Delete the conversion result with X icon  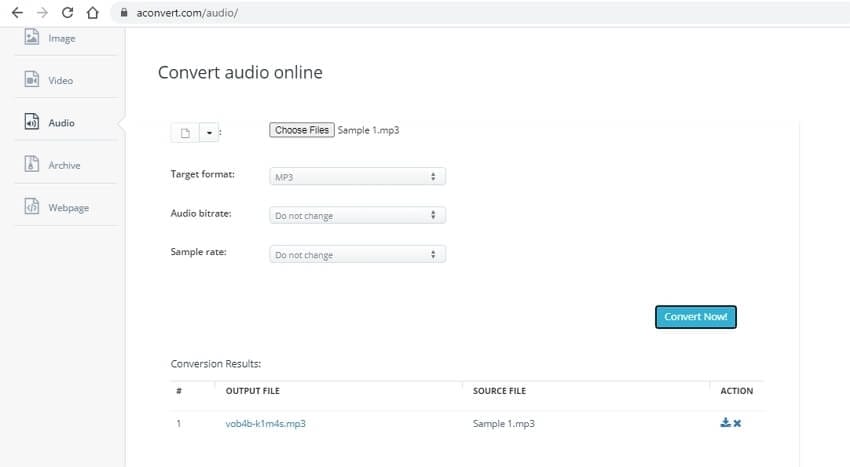737,423
